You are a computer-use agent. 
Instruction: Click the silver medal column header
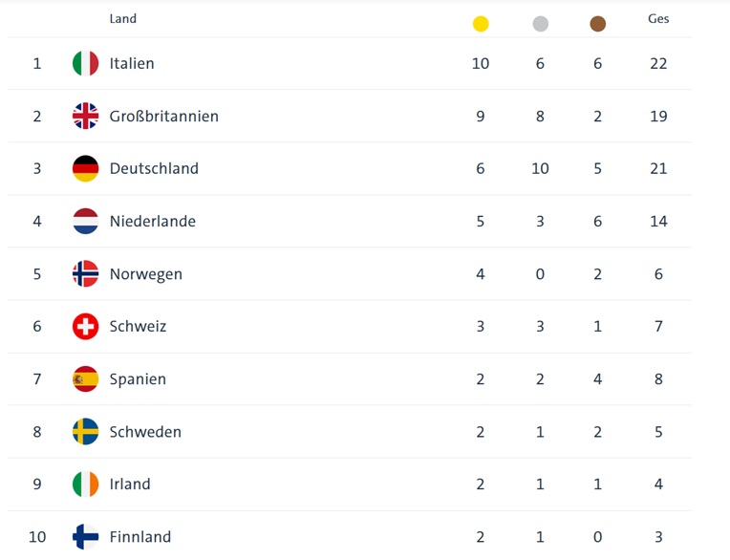(540, 24)
